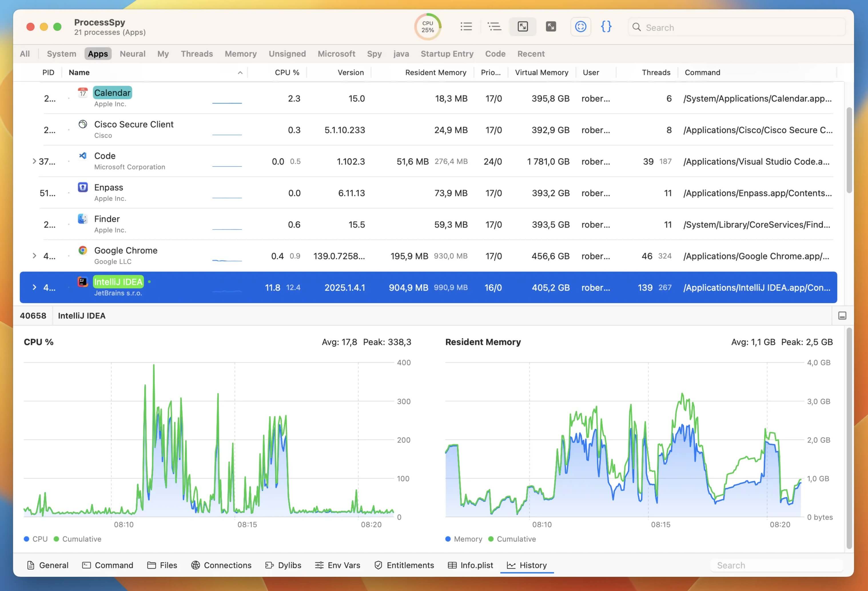Expand Google Chrome child processes
The image size is (868, 591).
(34, 256)
